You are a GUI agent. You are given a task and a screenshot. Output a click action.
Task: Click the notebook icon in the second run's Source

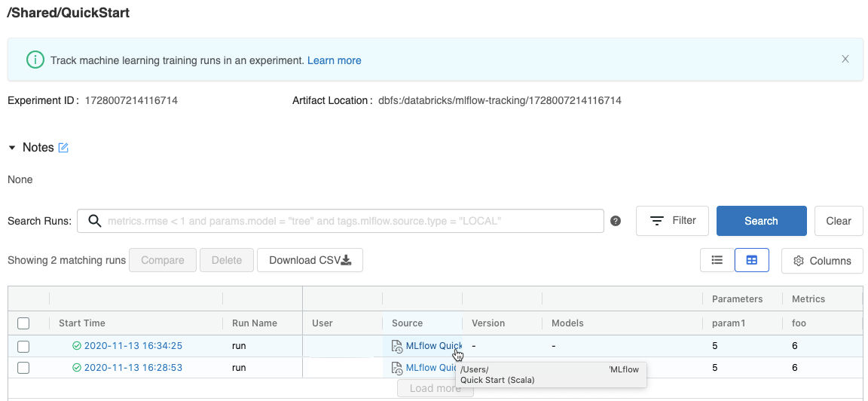[397, 368]
